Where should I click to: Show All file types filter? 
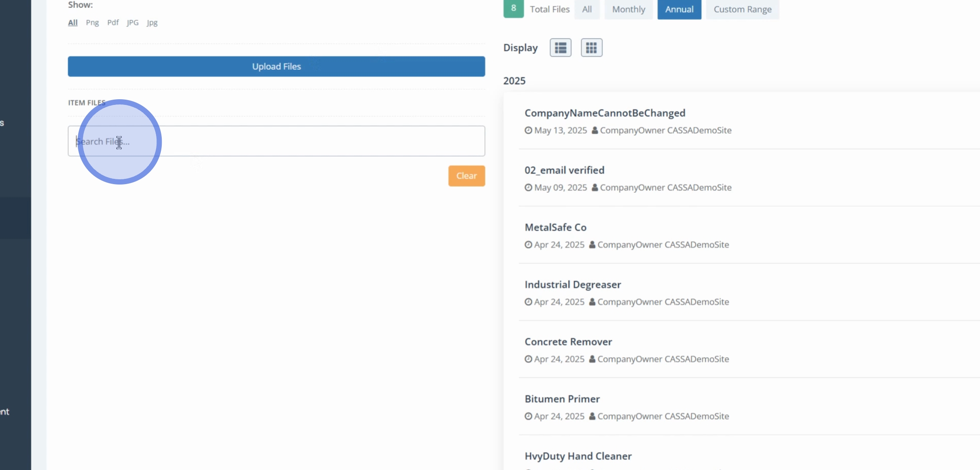pyautogui.click(x=73, y=23)
